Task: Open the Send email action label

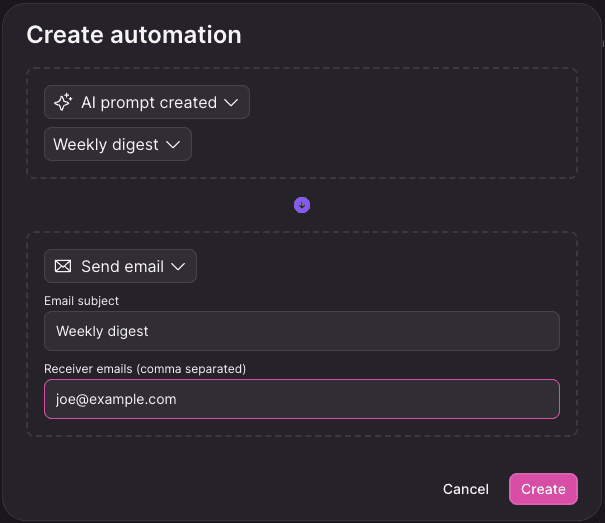Action: click(122, 266)
